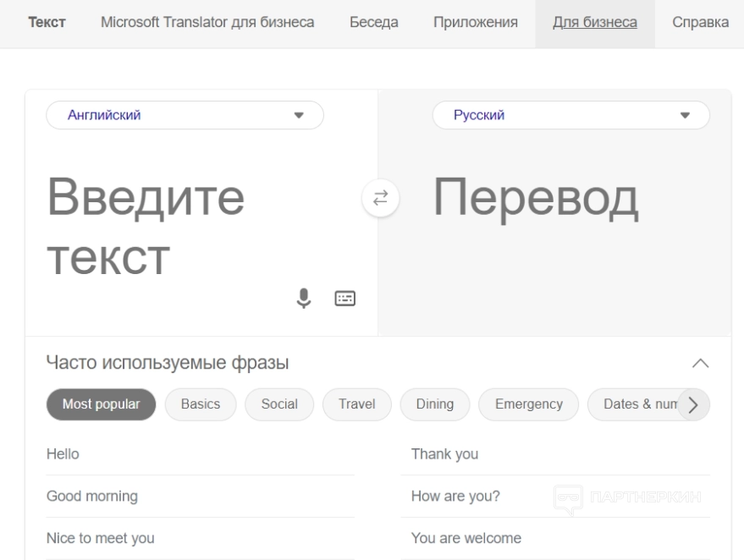Select the Basics phrase category
Viewport: 744px width, 560px height.
tap(201, 404)
